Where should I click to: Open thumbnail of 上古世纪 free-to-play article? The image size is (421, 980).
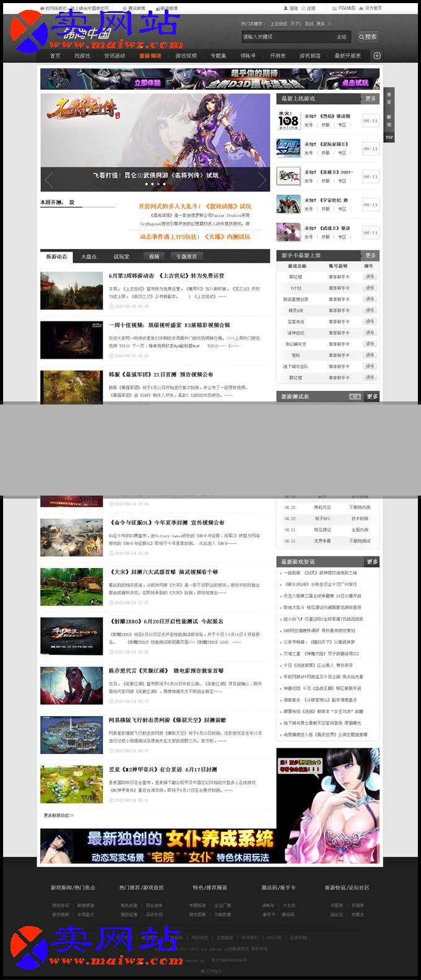point(72,291)
